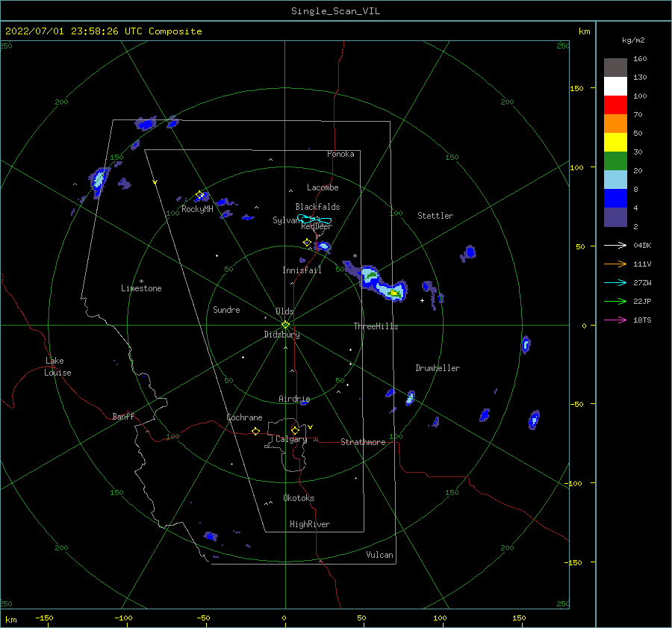Select the yellow 50 kg/m2 legend swatch
Screen dimensions: 672x628
click(x=615, y=143)
